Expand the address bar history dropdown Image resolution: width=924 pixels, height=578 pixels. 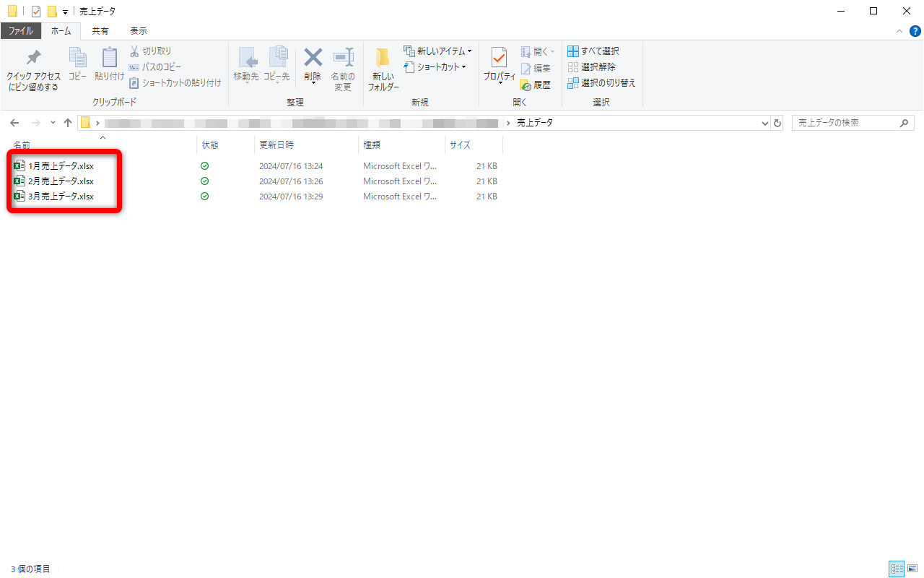pos(764,123)
